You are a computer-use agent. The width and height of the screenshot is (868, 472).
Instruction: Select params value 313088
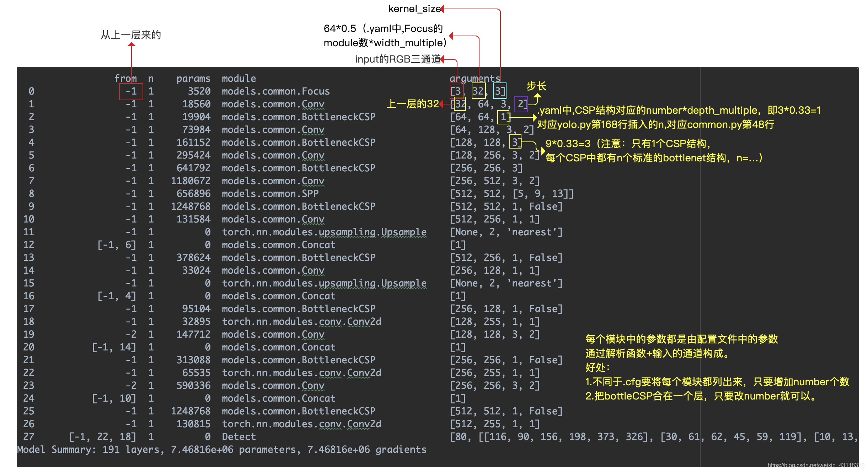[193, 360]
